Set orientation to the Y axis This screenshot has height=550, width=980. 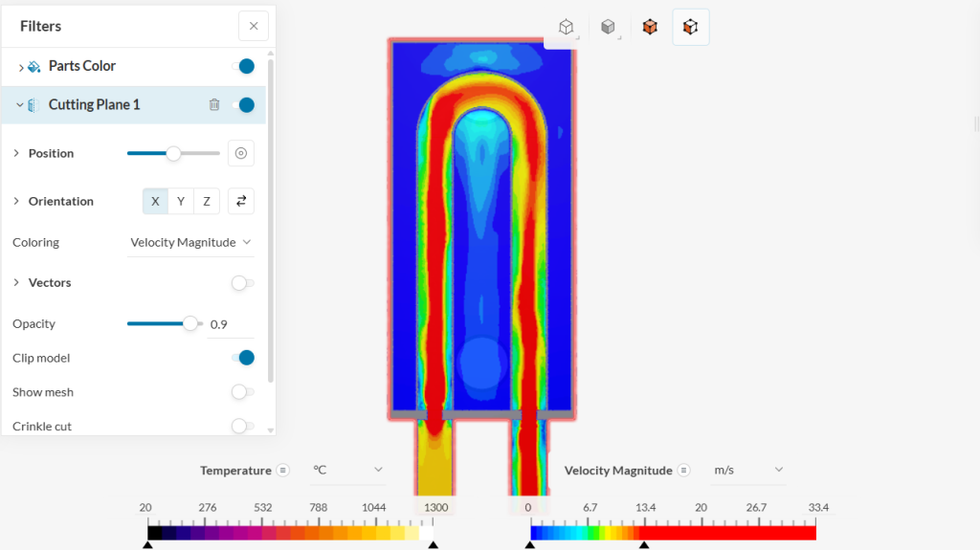point(181,201)
